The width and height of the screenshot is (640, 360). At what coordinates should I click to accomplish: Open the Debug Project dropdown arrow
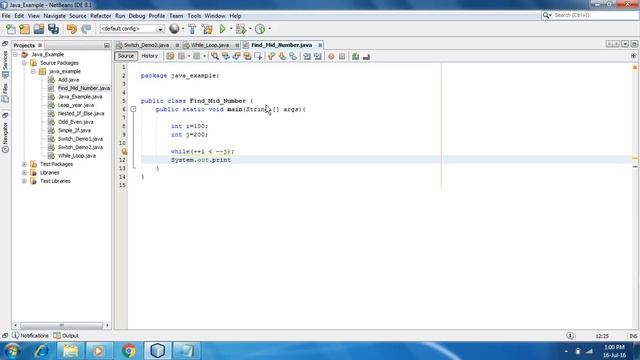(x=250, y=29)
